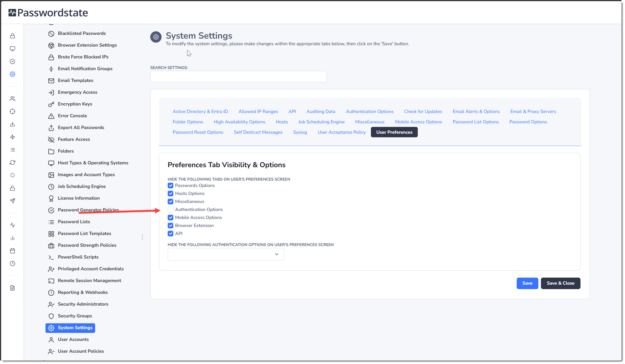The width and height of the screenshot is (625, 364).
Task: Select the gear icon in the narrow left rail
Action: [12, 74]
